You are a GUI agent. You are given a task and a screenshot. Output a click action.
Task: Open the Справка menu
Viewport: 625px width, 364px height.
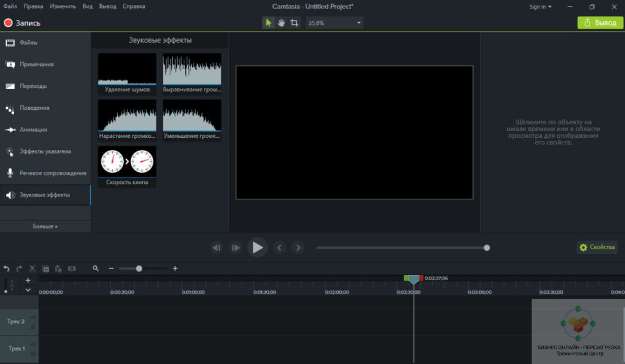134,7
